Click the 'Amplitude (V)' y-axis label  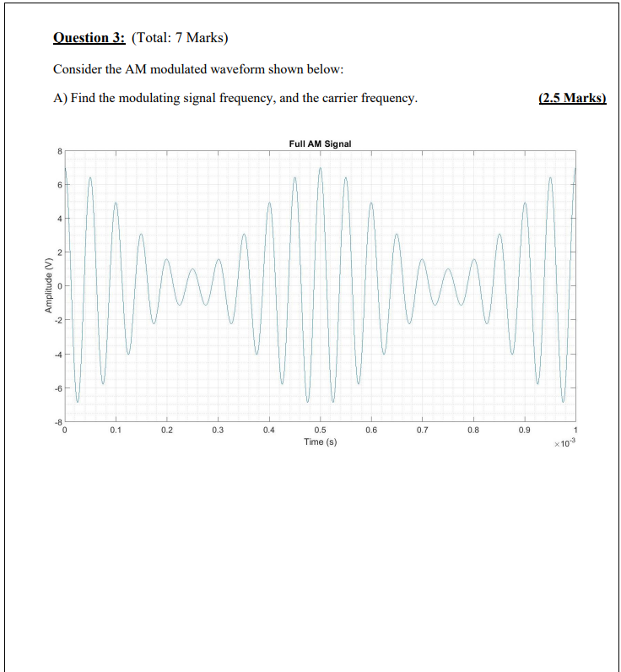(x=48, y=285)
